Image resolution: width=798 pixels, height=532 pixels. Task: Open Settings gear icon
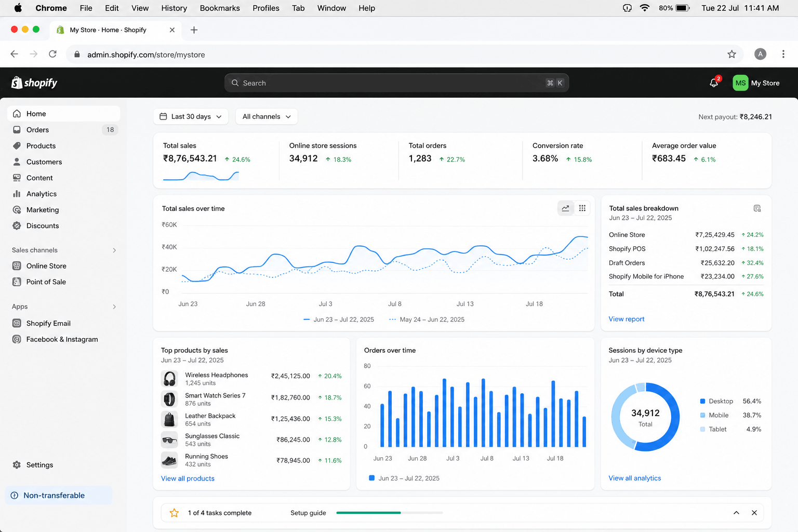click(17, 465)
